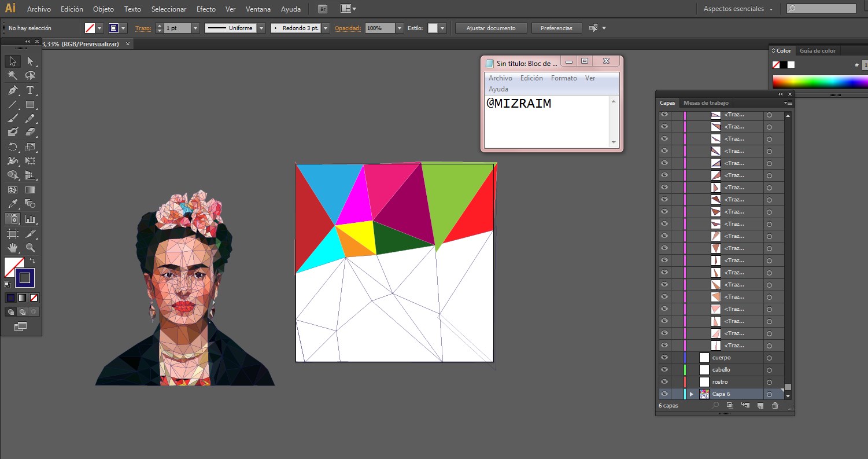Click the orange Opacidad link
The image size is (868, 459).
click(x=348, y=28)
